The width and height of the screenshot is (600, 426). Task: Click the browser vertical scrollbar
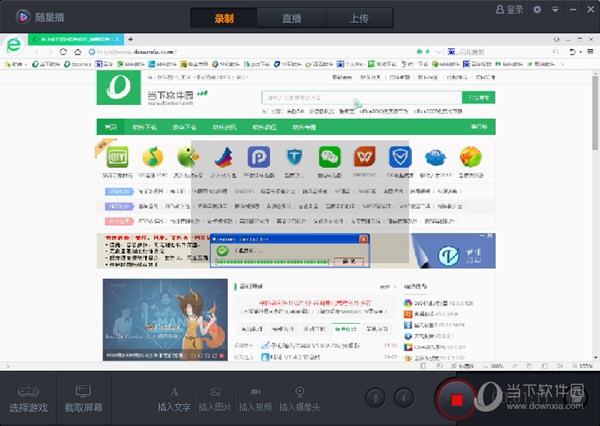[595, 113]
